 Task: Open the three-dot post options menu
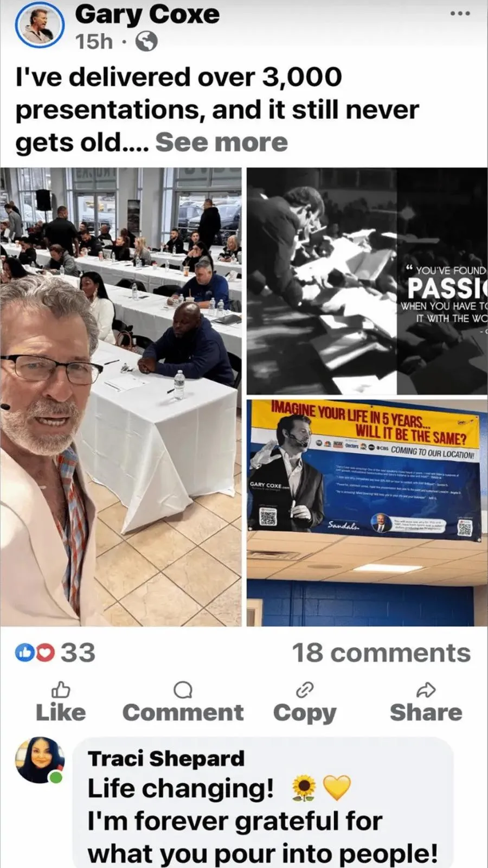[x=460, y=14]
